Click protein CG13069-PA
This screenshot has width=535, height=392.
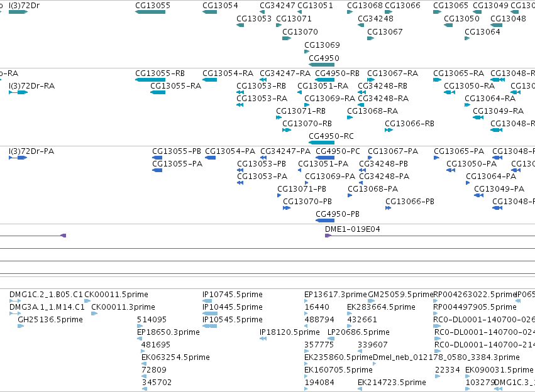[x=330, y=177]
